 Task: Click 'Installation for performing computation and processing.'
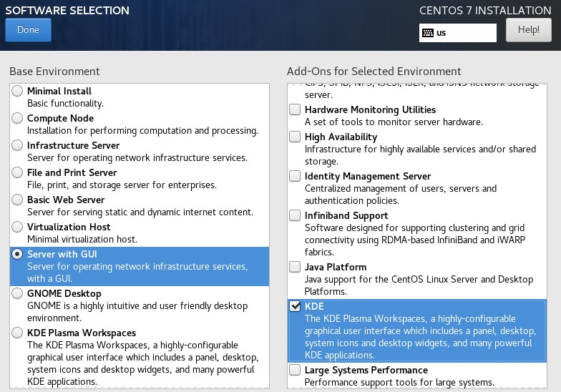pos(143,130)
